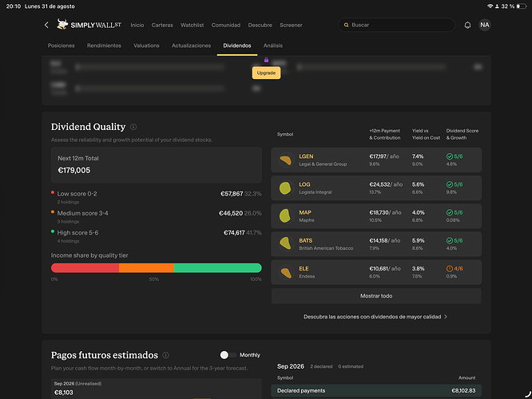Click the battery status icon
Viewport: 532px width, 399px height.
(522, 6)
